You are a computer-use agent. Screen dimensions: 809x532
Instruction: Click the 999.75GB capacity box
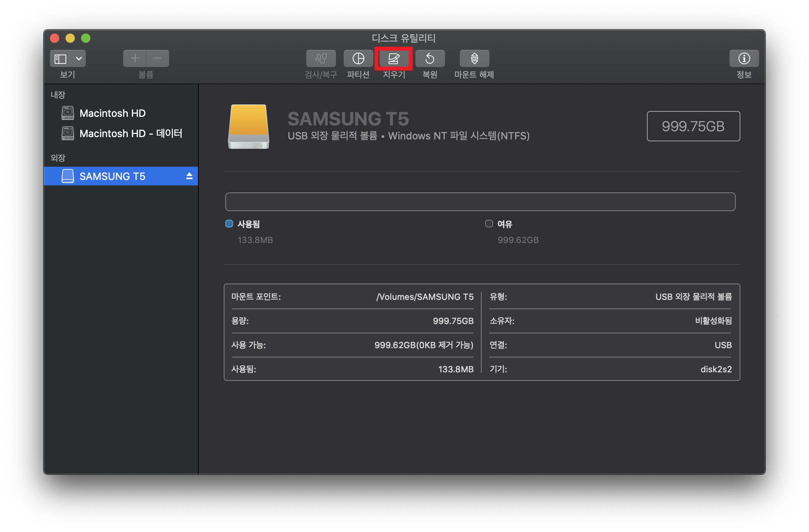pos(693,126)
